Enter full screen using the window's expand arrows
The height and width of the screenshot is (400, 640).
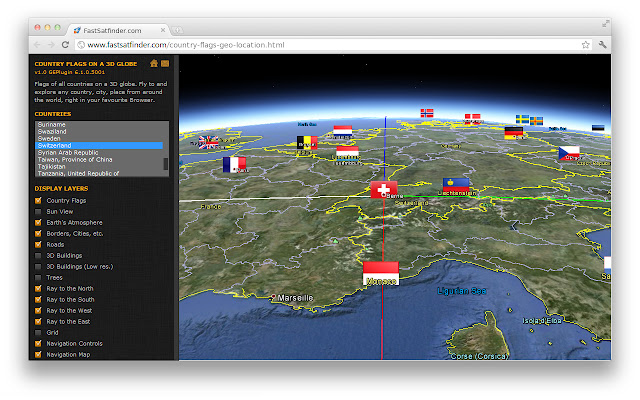606,24
